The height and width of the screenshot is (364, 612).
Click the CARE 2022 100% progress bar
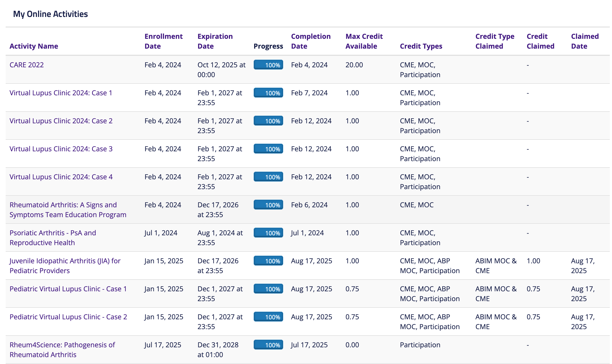click(x=268, y=65)
